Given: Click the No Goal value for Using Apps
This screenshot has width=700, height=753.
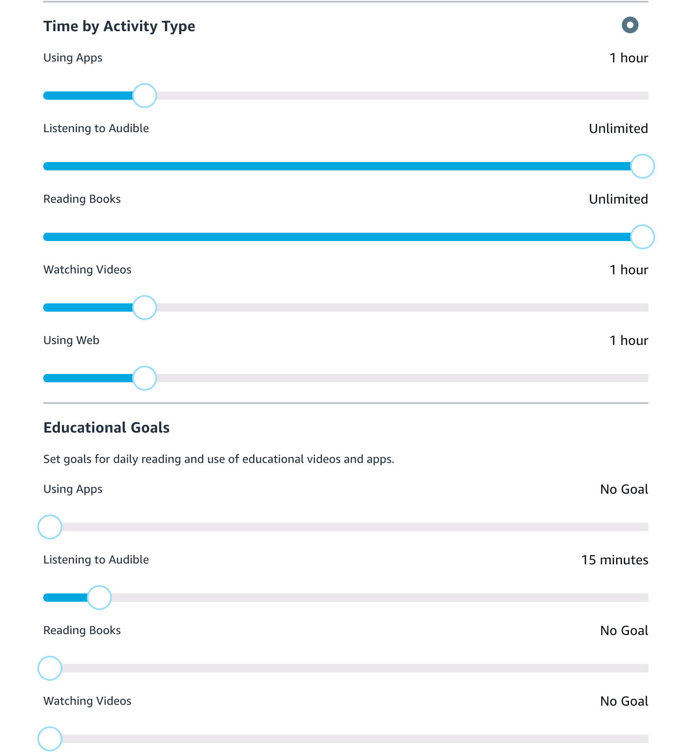Looking at the screenshot, I should (623, 489).
